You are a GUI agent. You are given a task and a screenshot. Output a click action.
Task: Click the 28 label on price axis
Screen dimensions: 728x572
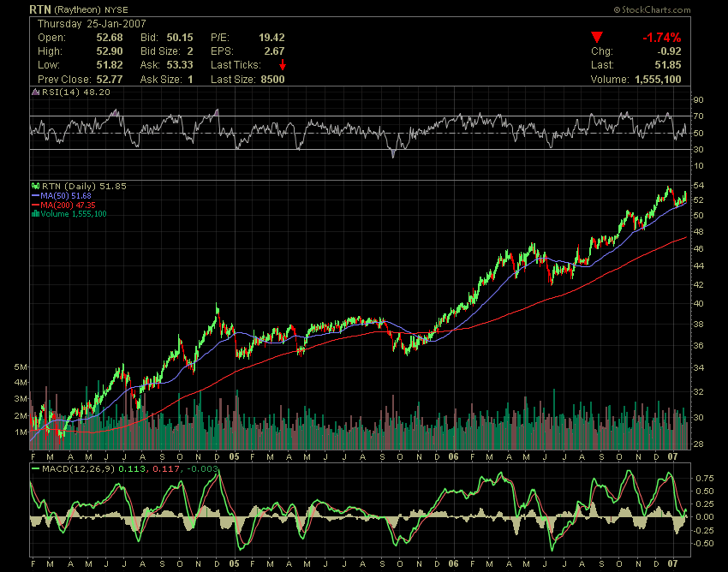click(x=698, y=444)
